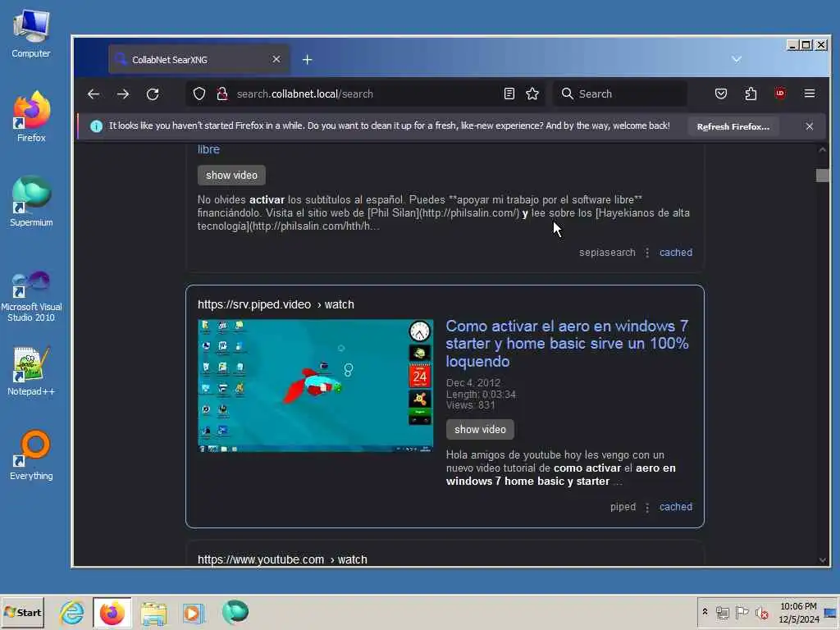Screen dimensions: 840x630
Task: Open the Pocket save icon
Action: [721, 94]
